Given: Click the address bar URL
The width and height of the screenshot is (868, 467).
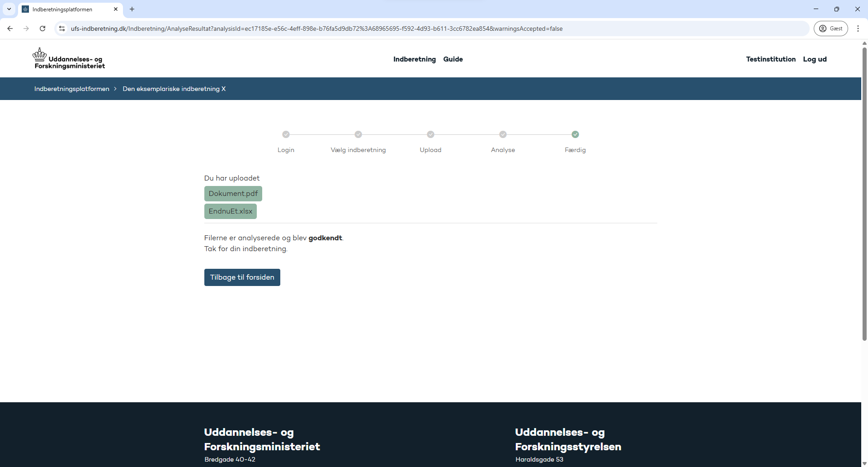Looking at the screenshot, I should point(316,29).
